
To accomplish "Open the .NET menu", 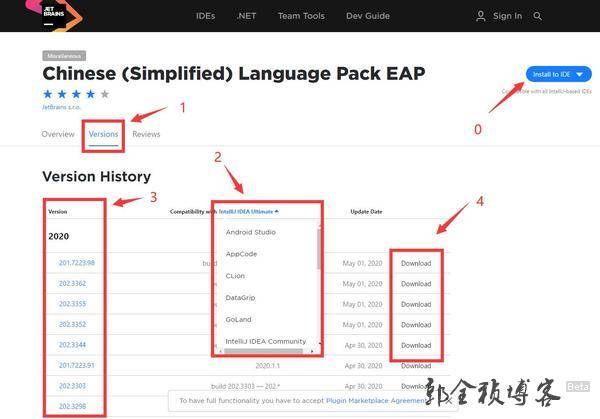I will click(246, 16).
